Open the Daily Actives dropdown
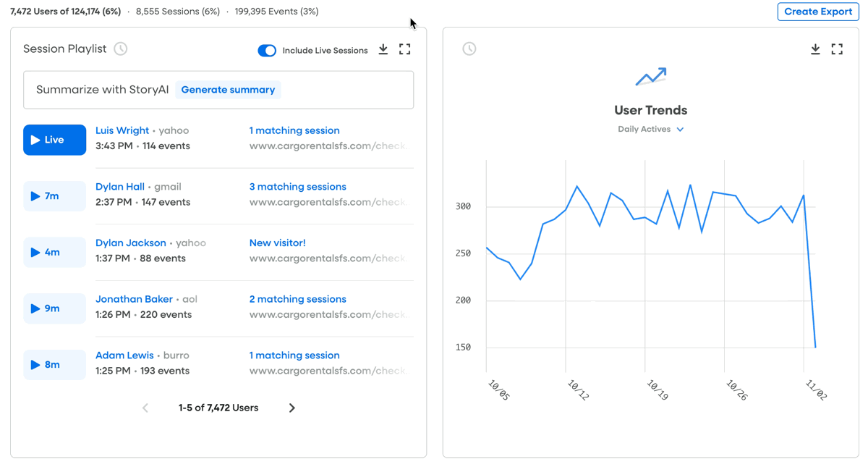The height and width of the screenshot is (467, 868). [651, 130]
